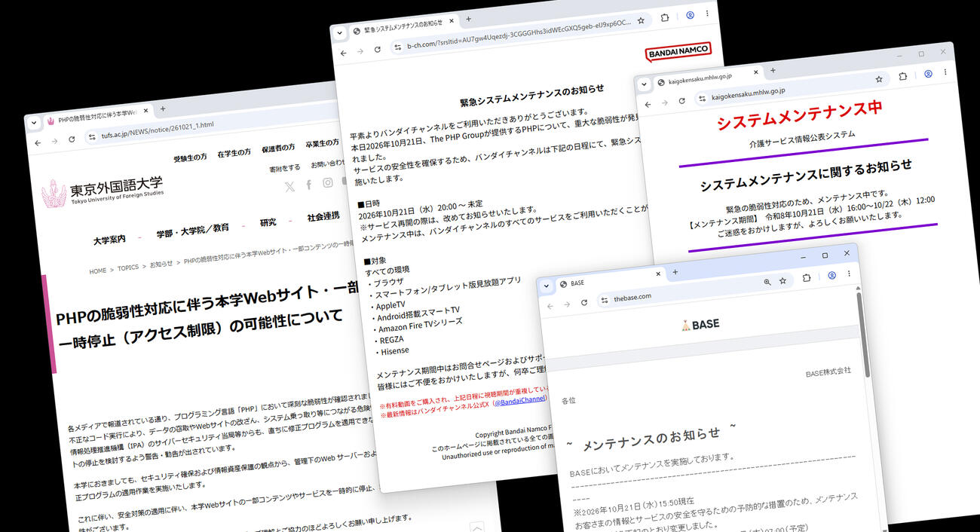This screenshot has height=532, width=980.
Task: Open profile icon in Bandai Channel window
Action: pyautogui.click(x=690, y=15)
